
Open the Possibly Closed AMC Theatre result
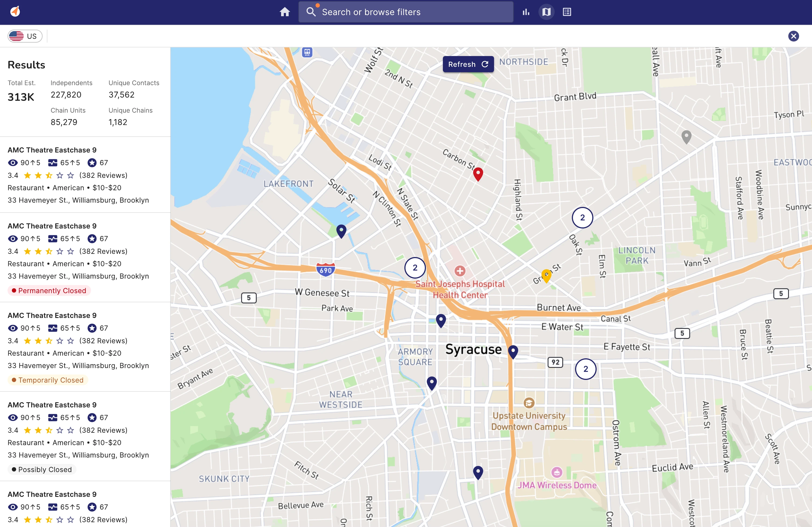pos(85,436)
